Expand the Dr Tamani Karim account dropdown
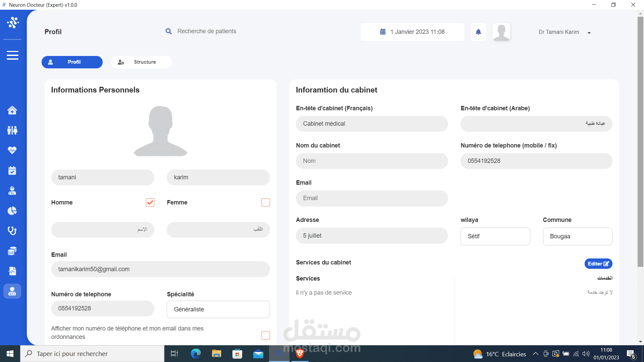Viewport: 644px width, 362px height. coord(589,33)
